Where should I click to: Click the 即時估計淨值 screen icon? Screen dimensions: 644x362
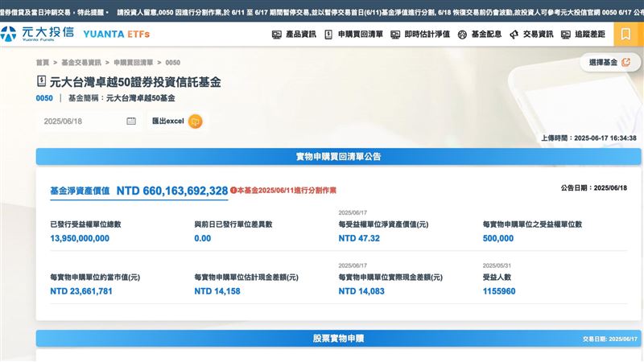(396, 35)
